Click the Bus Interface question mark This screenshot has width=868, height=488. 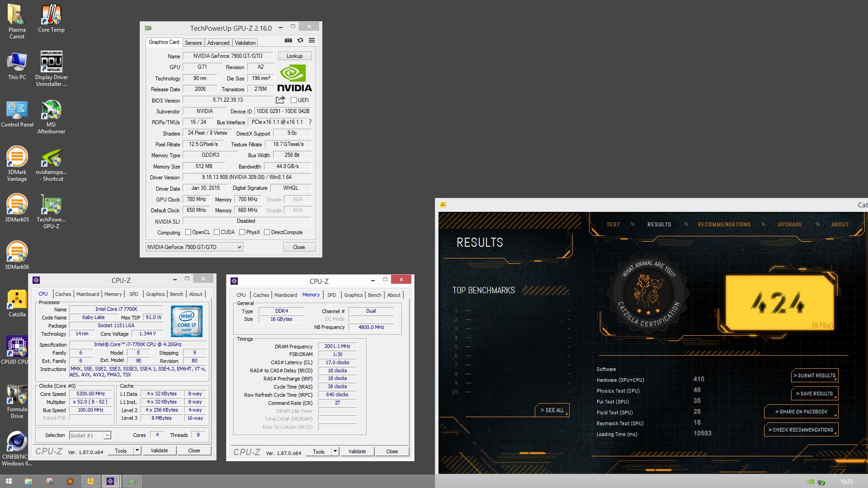click(310, 122)
